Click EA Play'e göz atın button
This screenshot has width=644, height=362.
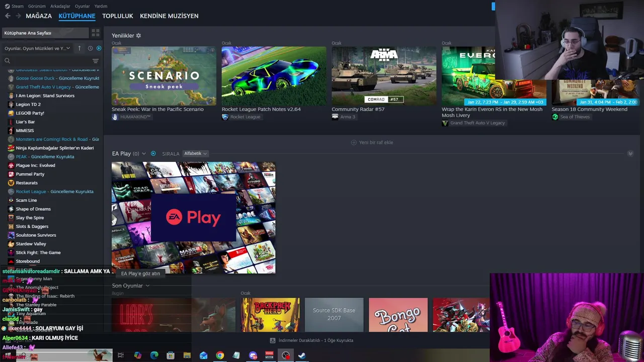140,274
